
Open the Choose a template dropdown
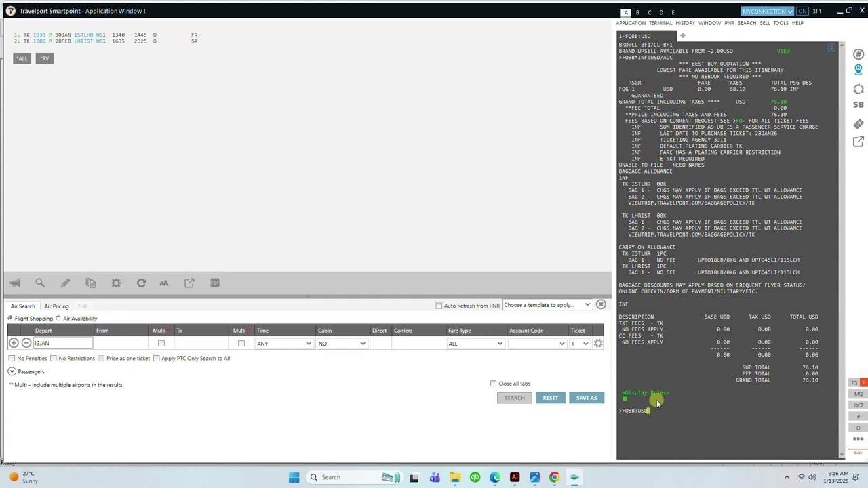tap(547, 305)
